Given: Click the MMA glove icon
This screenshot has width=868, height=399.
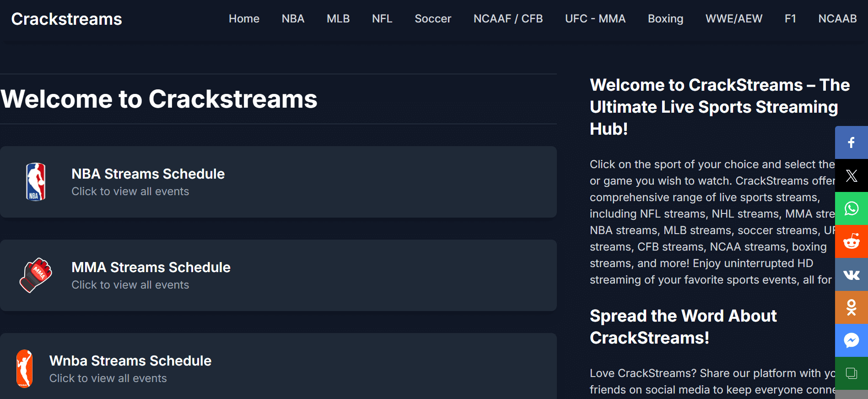Looking at the screenshot, I should coord(36,275).
